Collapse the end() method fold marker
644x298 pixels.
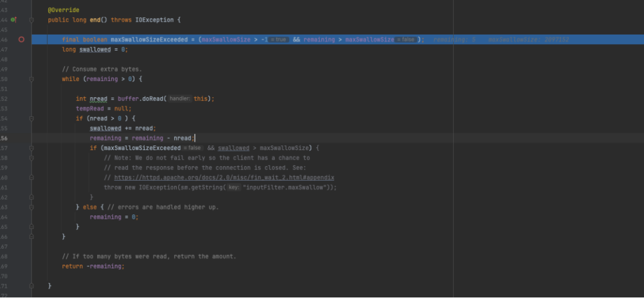point(31,20)
